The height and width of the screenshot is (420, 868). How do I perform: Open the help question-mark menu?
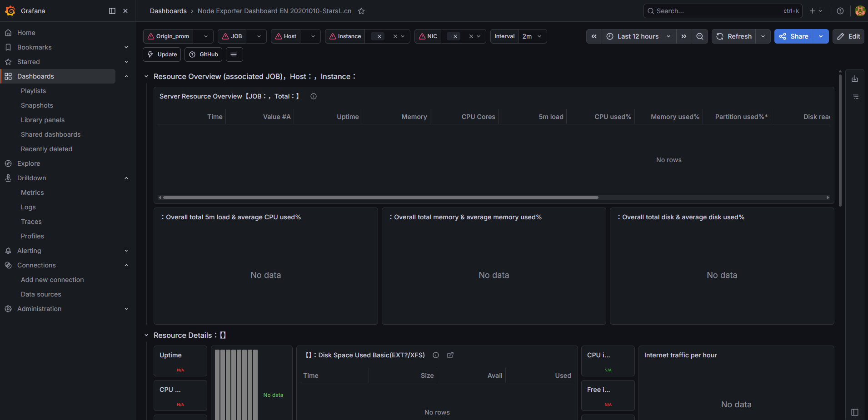point(840,11)
